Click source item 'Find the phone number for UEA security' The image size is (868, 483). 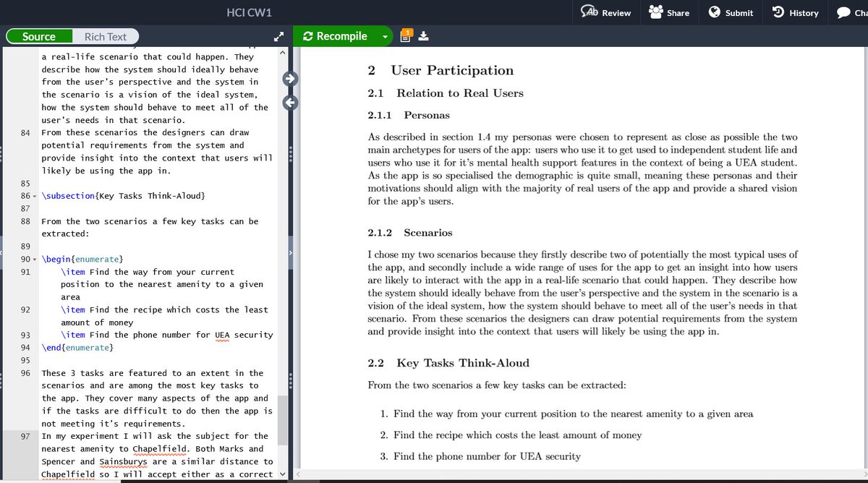click(167, 335)
